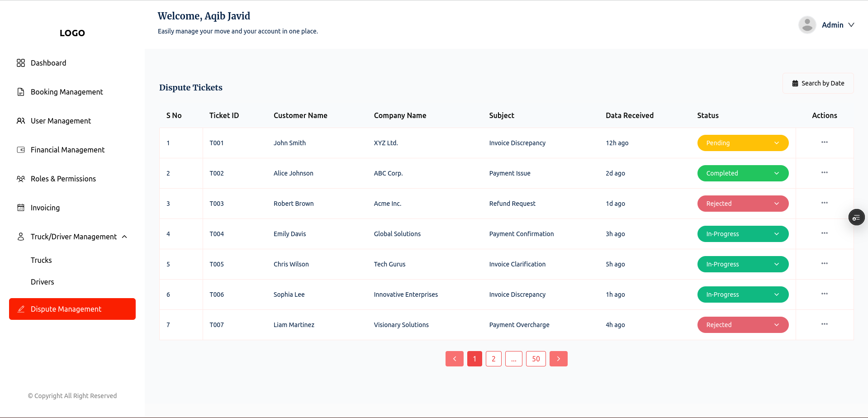Expand the Rejected status dropdown for T003

pyautogui.click(x=742, y=204)
